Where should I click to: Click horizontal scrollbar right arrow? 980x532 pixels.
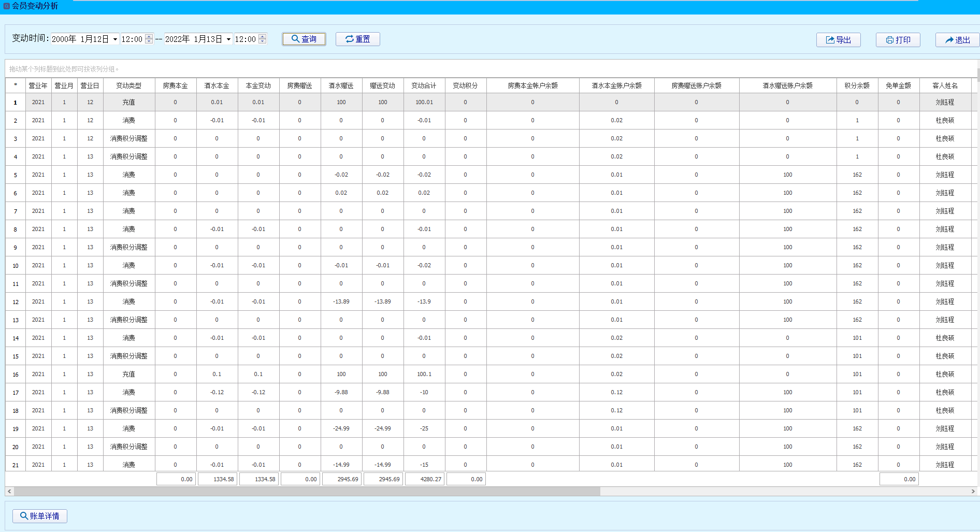pyautogui.click(x=973, y=491)
